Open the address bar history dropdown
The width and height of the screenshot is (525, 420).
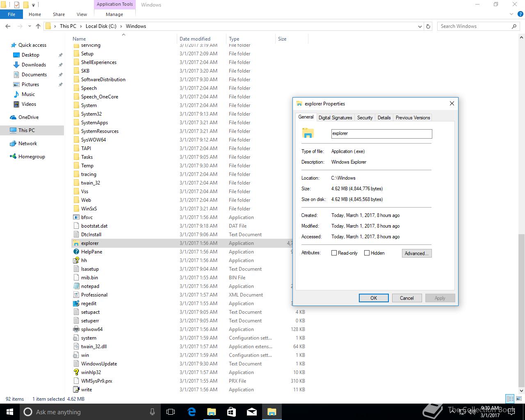click(420, 26)
